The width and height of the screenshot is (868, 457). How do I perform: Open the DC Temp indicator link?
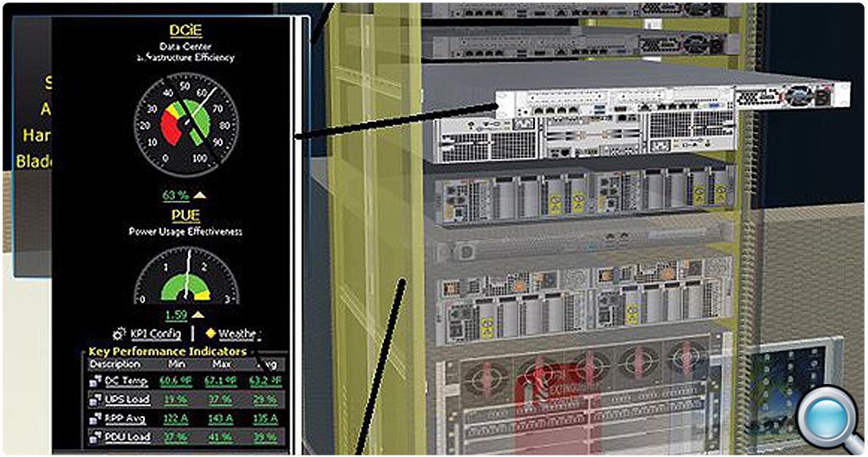127,381
